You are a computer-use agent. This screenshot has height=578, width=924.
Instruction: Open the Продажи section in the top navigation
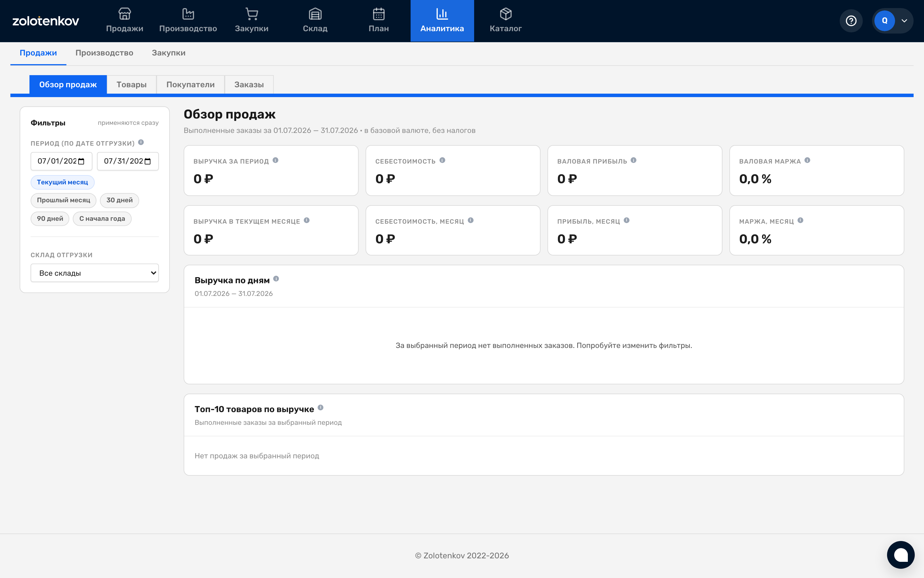coord(124,21)
